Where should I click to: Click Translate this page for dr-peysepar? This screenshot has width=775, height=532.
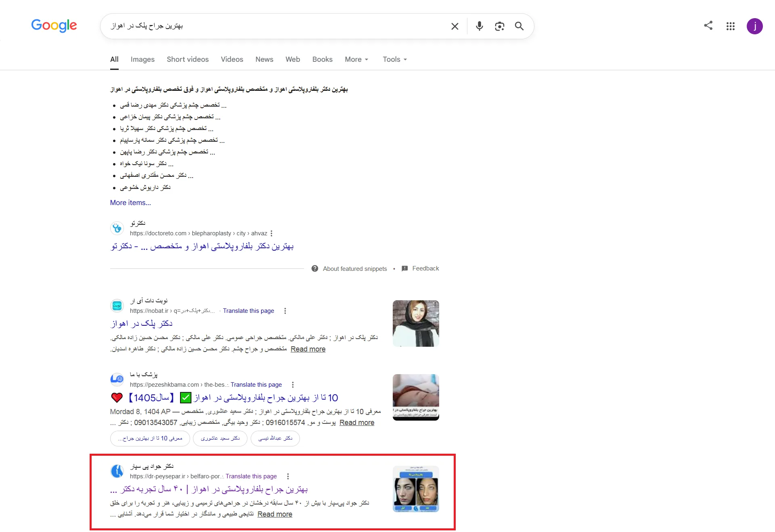[x=251, y=476]
